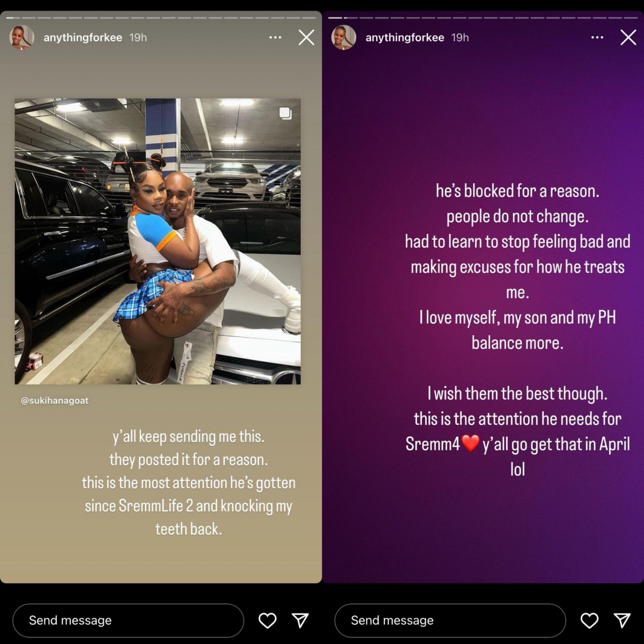This screenshot has height=644, width=644.
Task: Share the left story via paper plane icon
Action: tap(300, 620)
